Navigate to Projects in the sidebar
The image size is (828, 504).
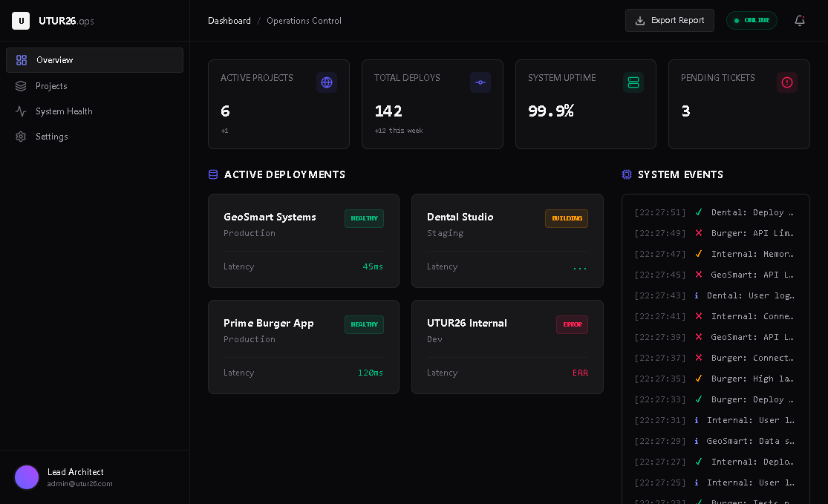point(51,86)
